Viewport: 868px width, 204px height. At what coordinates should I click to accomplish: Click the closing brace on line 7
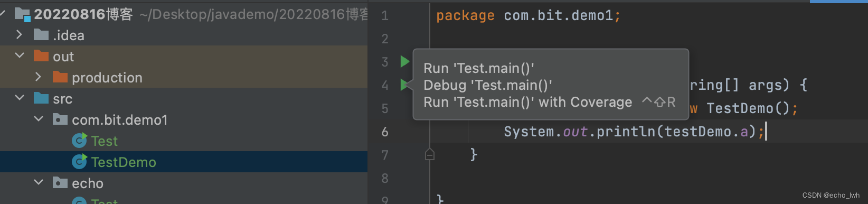point(474,154)
